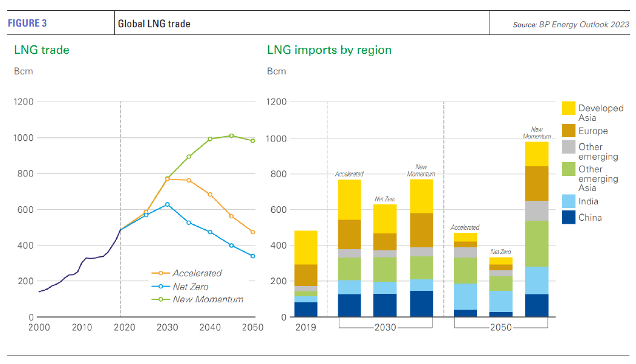
Task: Select the Global LNG trade header title
Action: pyautogui.click(x=154, y=24)
